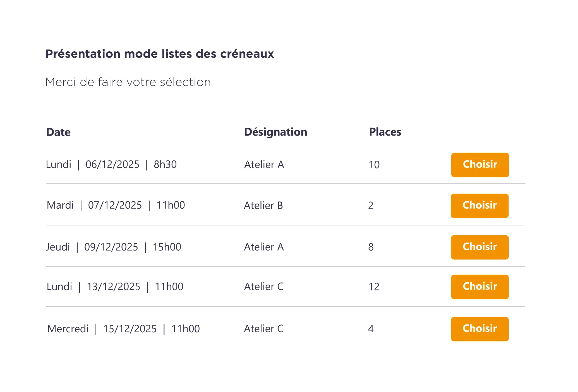Click the Atelier B designation cell
Image resolution: width=578 pixels, height=392 pixels.
(x=263, y=206)
